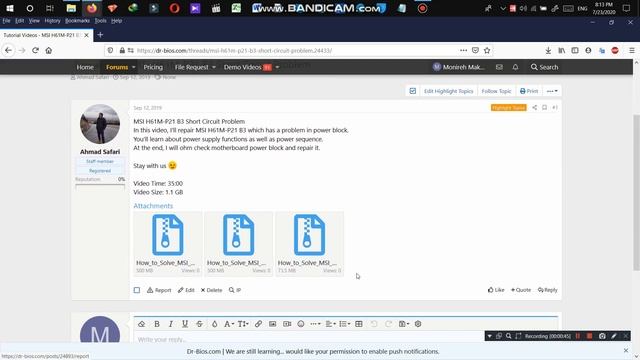640x360 pixels.
Task: Click the select-all checkbox icon beside Edit Highlight Topics
Action: [x=413, y=91]
